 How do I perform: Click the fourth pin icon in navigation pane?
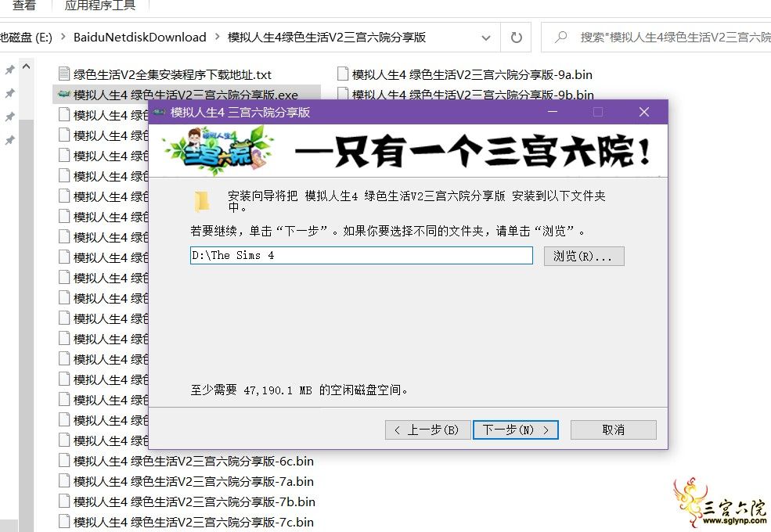(9, 141)
